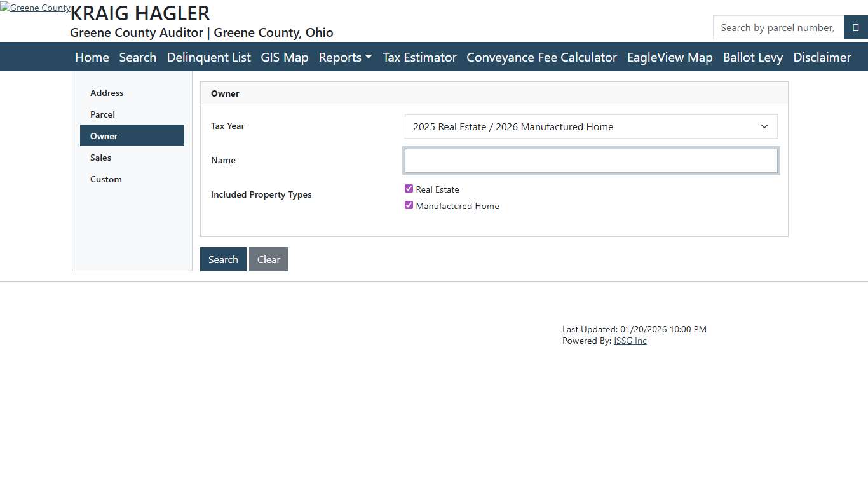
Task: Click into the owner Name field
Action: coord(590,161)
